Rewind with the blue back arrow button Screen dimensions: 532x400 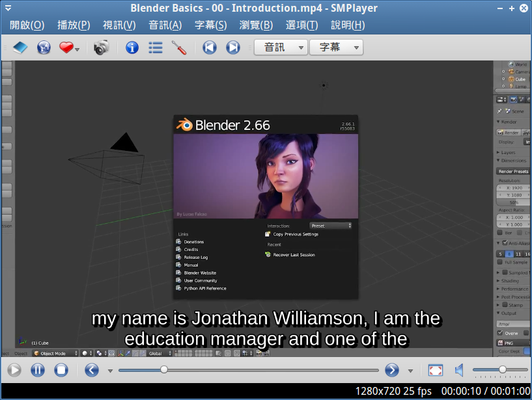[92, 370]
